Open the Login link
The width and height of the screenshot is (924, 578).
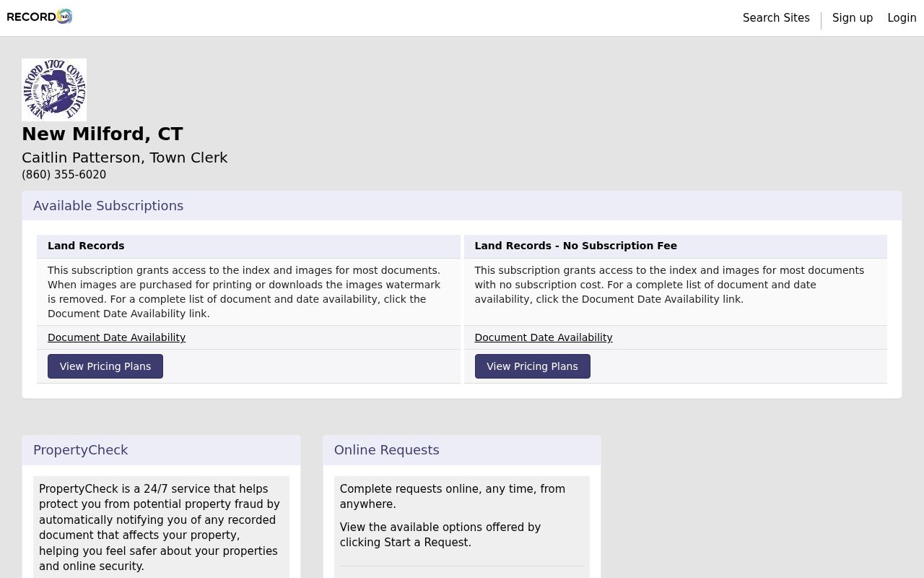point(902,18)
